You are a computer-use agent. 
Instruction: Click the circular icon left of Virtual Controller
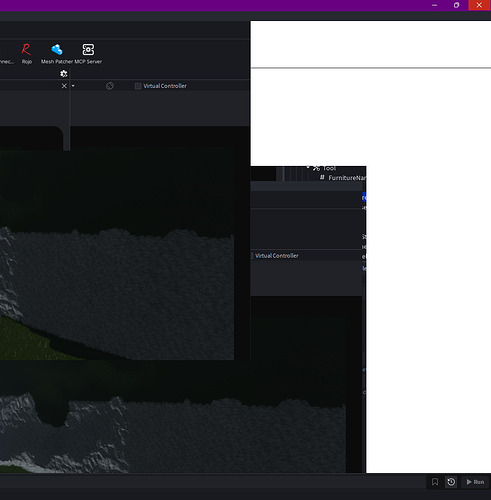tap(110, 86)
